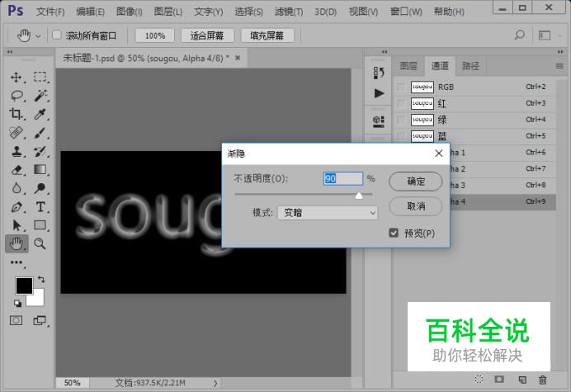Select the Gradient tool
The width and height of the screenshot is (571, 392).
(x=40, y=170)
